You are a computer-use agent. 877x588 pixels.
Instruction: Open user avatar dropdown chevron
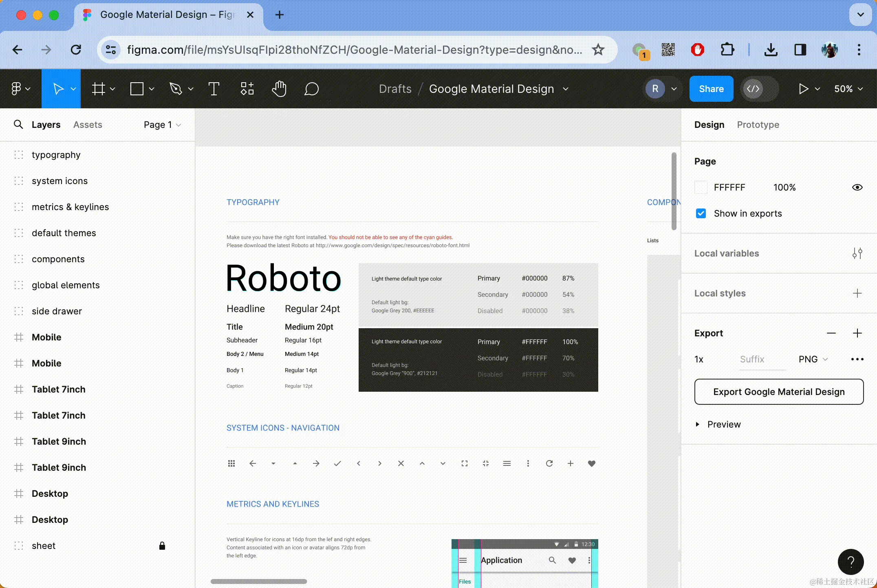pyautogui.click(x=674, y=89)
